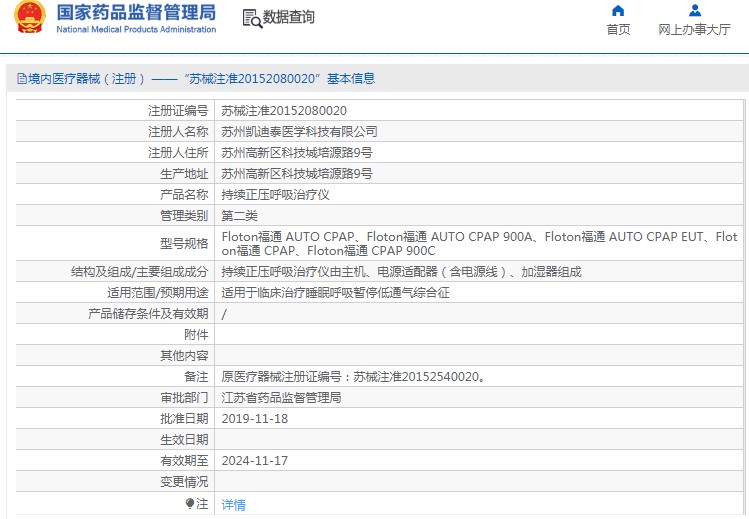This screenshot has width=749, height=519.
Task: Click the 附件 label
Action: tap(196, 335)
